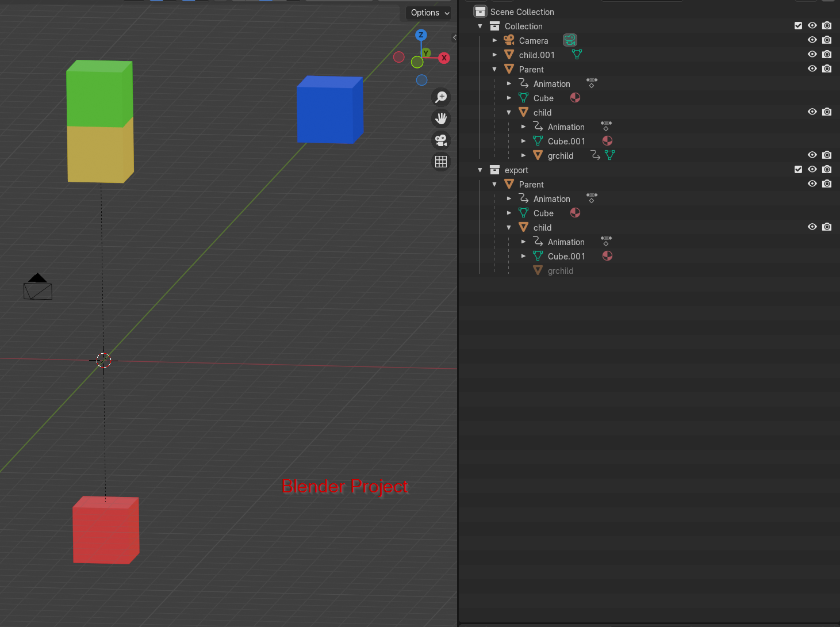Click the material icon beside Cube in Collection

[x=575, y=98]
